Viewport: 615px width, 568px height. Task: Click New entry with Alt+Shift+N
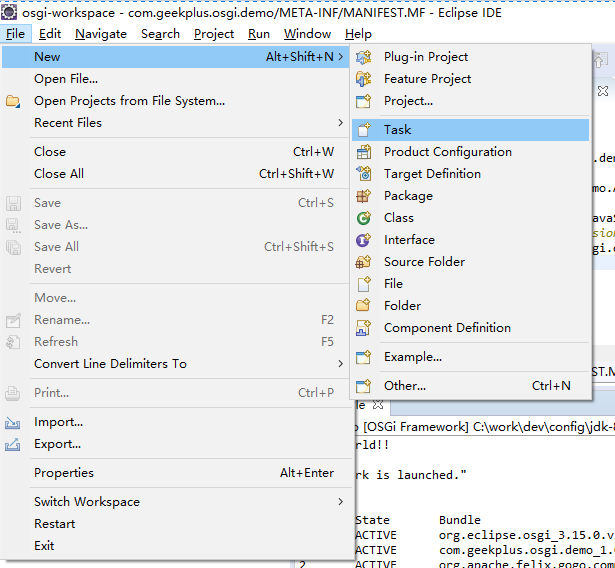(175, 57)
